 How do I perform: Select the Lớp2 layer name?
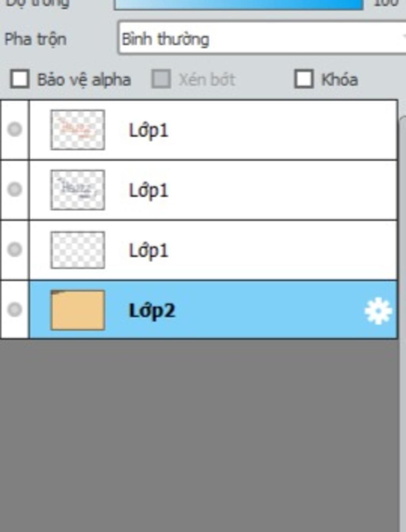pyautogui.click(x=152, y=311)
